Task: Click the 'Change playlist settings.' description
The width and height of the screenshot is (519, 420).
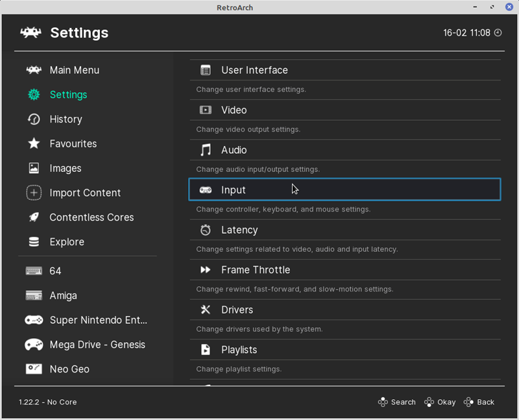Action: click(239, 369)
